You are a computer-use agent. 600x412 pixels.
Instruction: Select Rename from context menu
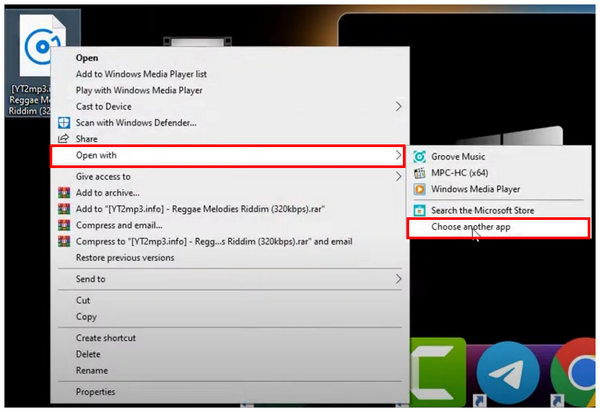coord(91,371)
